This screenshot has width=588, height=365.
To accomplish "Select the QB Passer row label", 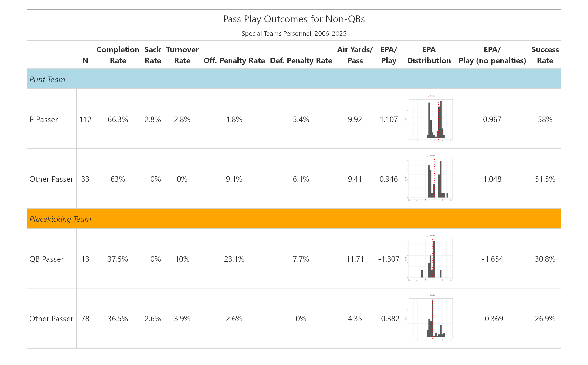I will pos(47,259).
